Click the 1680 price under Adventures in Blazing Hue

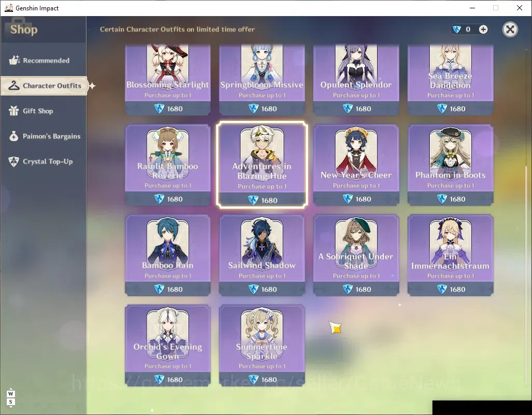coord(270,201)
